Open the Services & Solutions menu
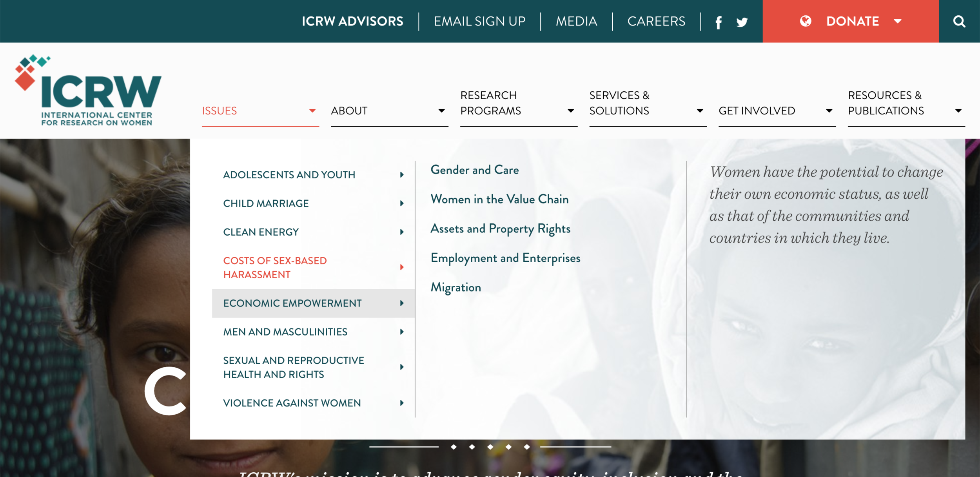This screenshot has width=980, height=477. click(x=619, y=103)
